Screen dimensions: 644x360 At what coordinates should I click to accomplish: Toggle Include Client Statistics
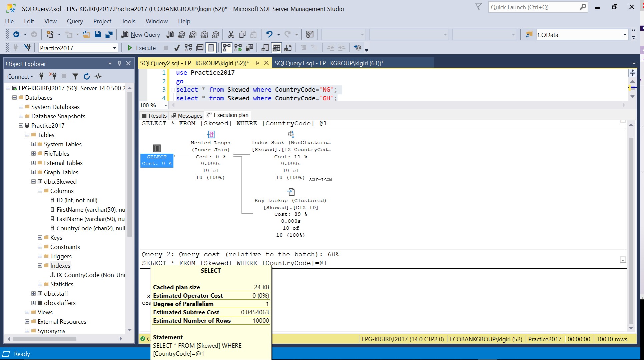(x=249, y=48)
